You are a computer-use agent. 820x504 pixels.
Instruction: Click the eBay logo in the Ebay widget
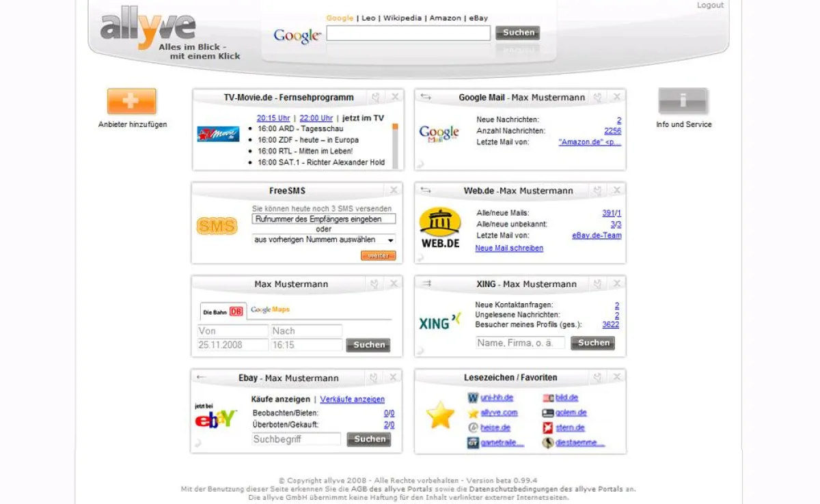[x=216, y=417]
